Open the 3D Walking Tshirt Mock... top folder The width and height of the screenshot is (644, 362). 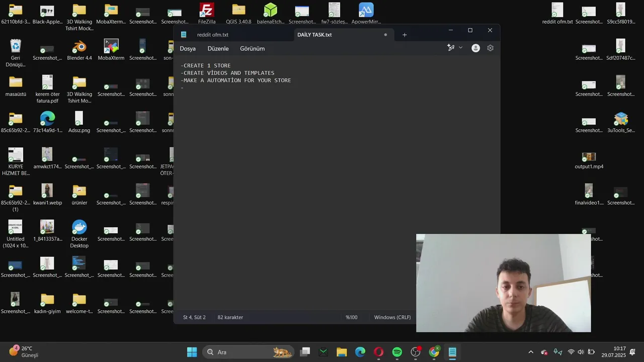(x=79, y=17)
